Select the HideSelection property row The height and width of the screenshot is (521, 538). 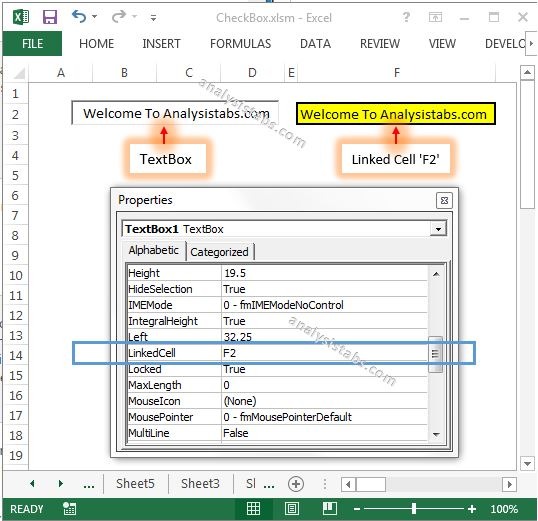[277, 289]
